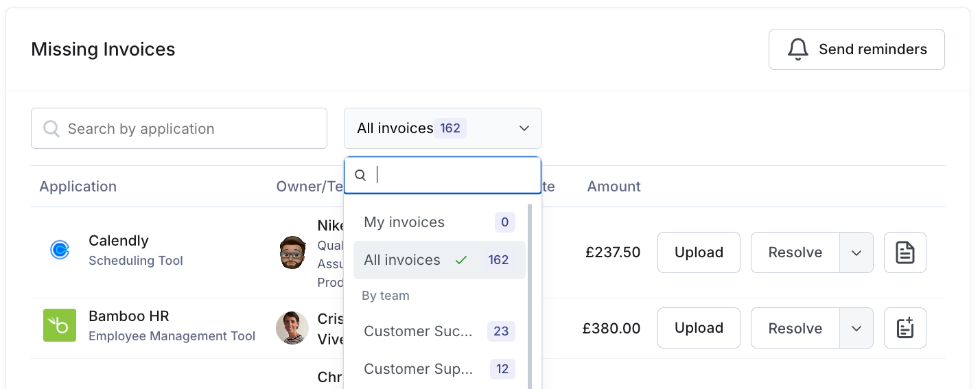Click add-note icon in Bamboo HR row
Image resolution: width=980 pixels, height=389 pixels.
click(x=905, y=328)
